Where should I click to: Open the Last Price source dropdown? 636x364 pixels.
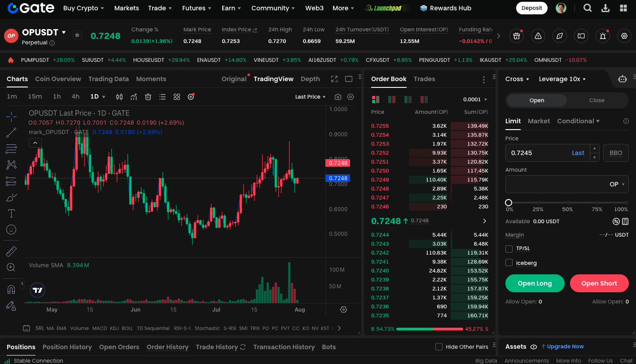coord(310,97)
